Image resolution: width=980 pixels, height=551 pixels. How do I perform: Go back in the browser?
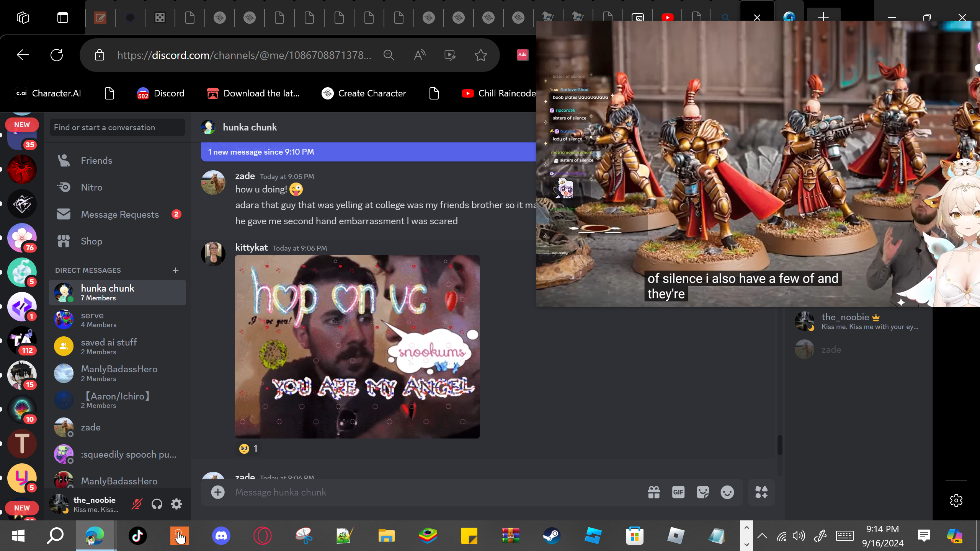23,55
